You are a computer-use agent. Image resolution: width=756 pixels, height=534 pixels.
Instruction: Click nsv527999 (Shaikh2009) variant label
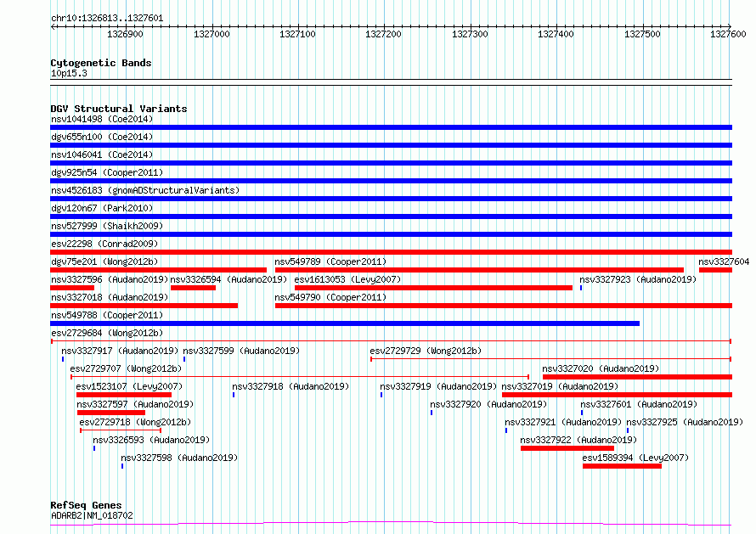[x=107, y=226]
